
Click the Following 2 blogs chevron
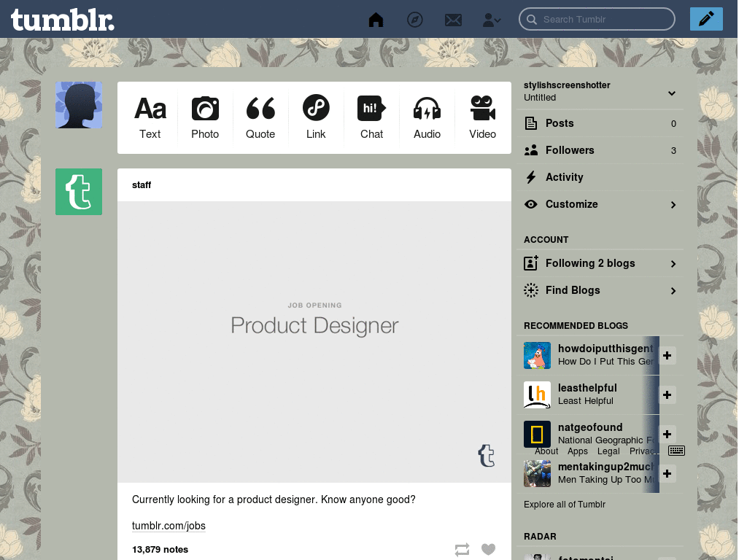pos(673,264)
